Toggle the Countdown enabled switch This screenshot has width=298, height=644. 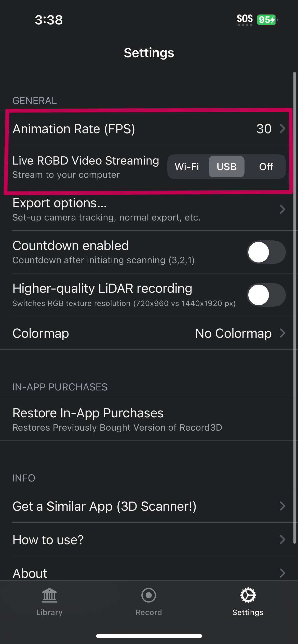click(266, 252)
